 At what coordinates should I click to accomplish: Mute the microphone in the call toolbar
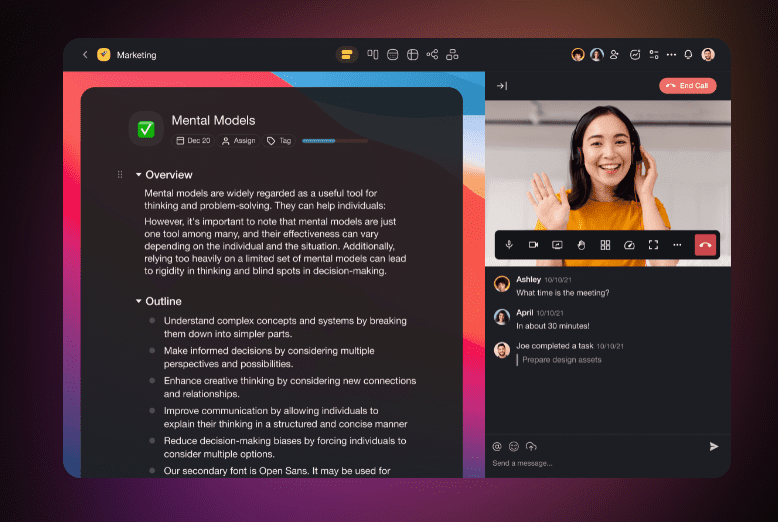coord(509,245)
